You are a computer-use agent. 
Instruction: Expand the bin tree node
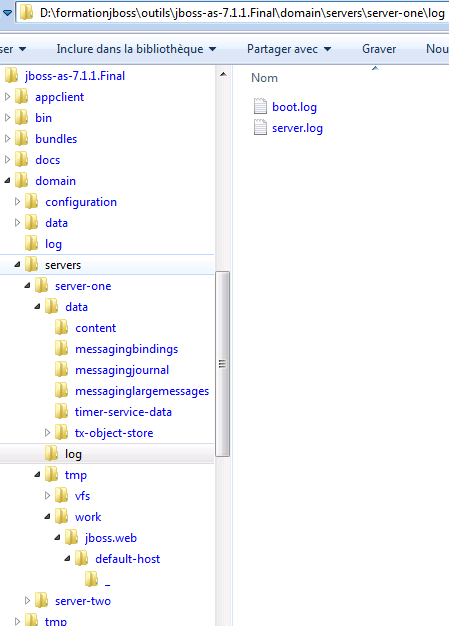(7, 117)
